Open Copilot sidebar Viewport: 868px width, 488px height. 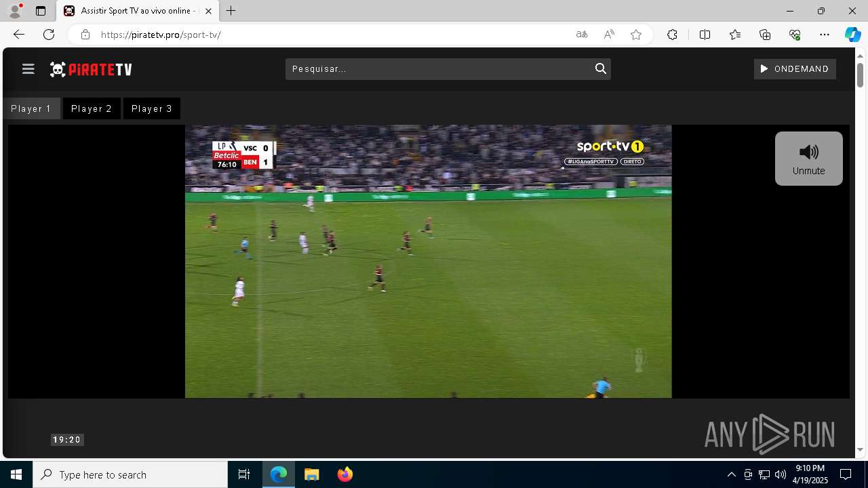coord(852,35)
